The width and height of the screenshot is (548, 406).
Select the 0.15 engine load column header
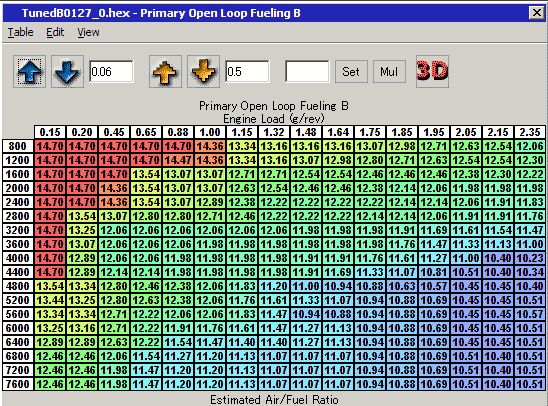pos(50,132)
